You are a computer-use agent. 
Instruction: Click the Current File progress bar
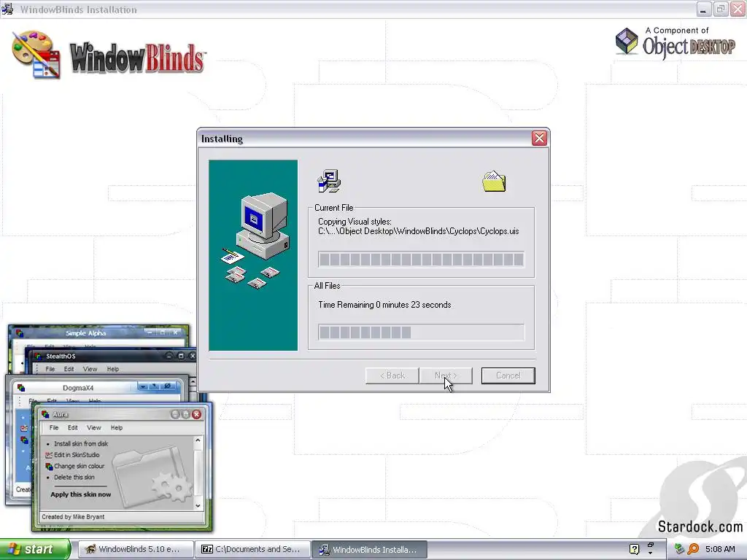pyautogui.click(x=421, y=260)
